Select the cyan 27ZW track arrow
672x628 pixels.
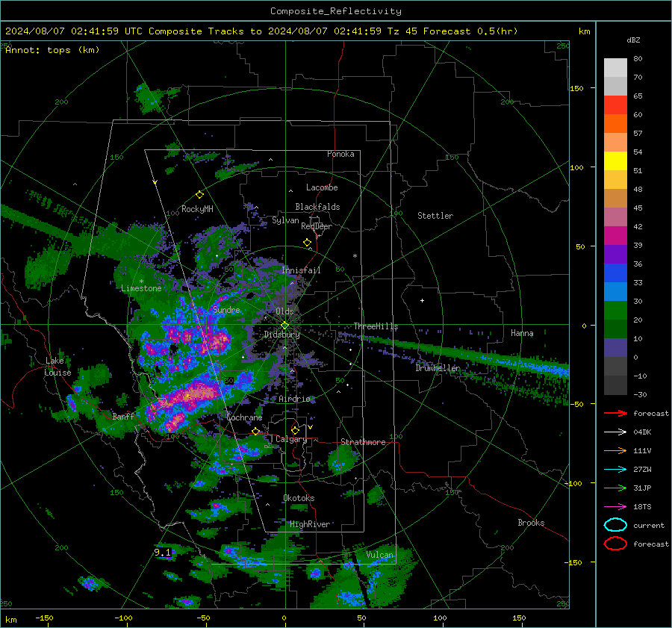(615, 470)
